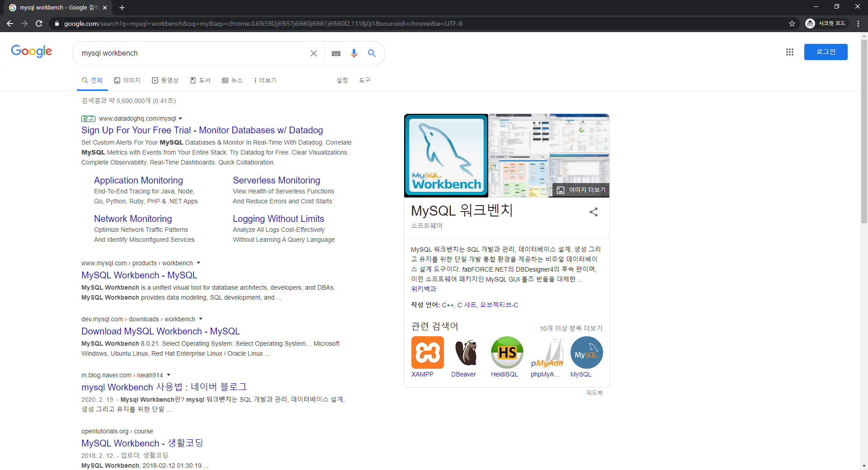Click the 오브젝티브-C language link
Image resolution: width=868 pixels, height=470 pixels.
pos(499,305)
